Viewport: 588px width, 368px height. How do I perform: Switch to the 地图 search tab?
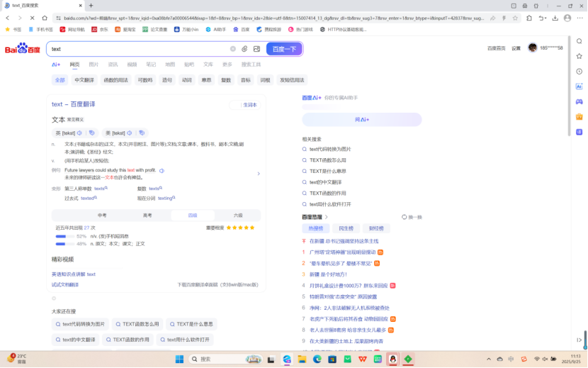point(170,65)
